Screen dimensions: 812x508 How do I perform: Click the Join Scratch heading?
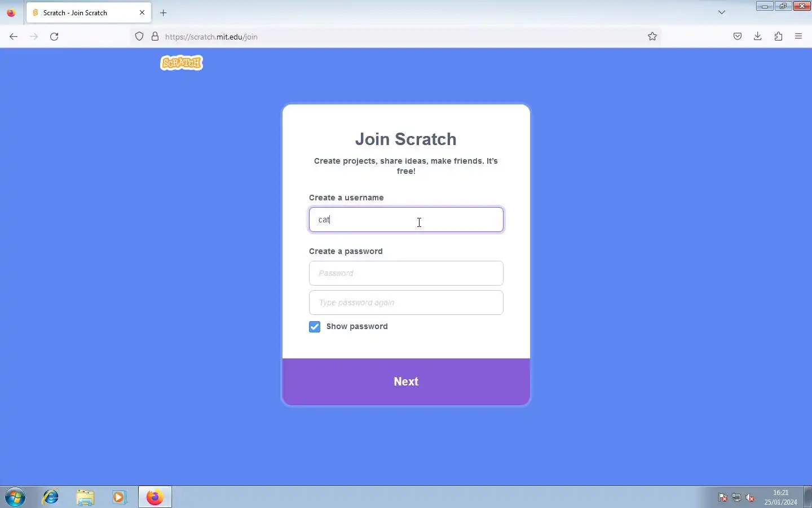point(406,139)
